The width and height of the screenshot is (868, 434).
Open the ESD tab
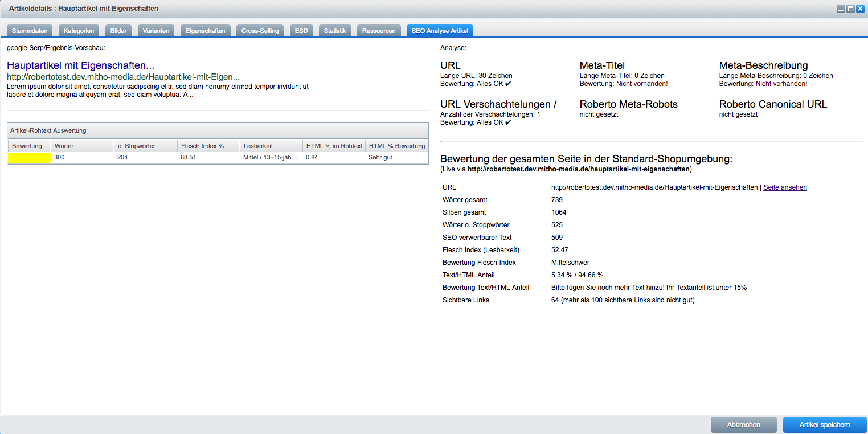tap(301, 31)
